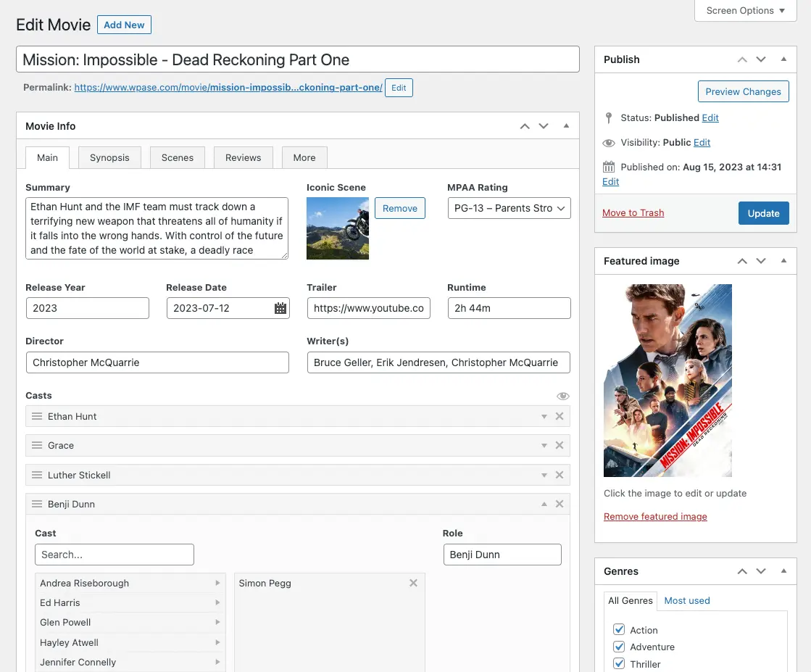Viewport: 811px width, 672px height.
Task: Click the Runtime input field
Action: pyautogui.click(x=509, y=308)
